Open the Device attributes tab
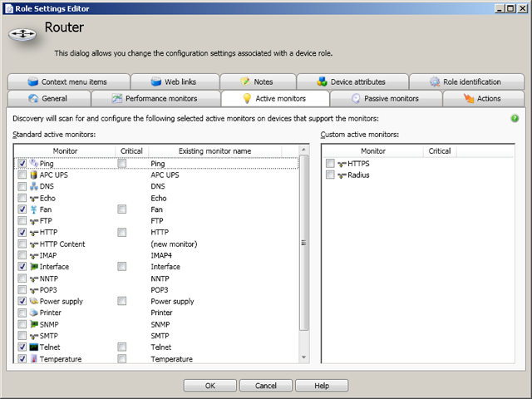 pyautogui.click(x=351, y=81)
